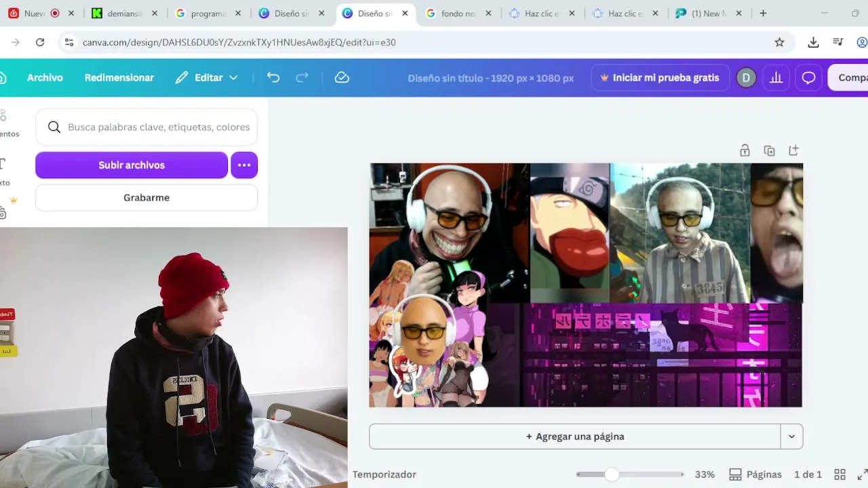Switch to the 'fondo ne' browser tab
The image size is (868, 488).
point(458,13)
